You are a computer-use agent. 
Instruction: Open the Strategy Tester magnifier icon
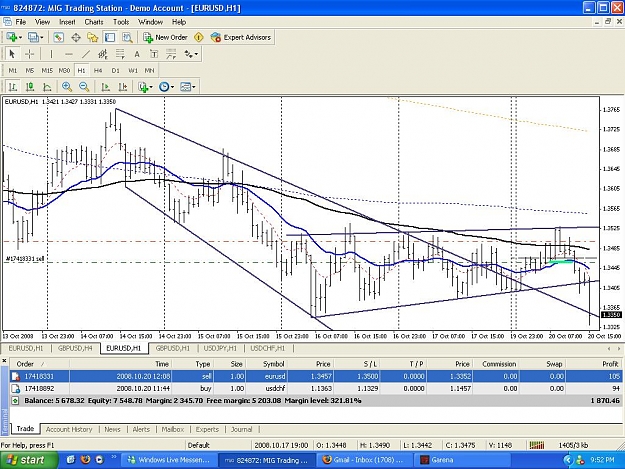(127, 37)
